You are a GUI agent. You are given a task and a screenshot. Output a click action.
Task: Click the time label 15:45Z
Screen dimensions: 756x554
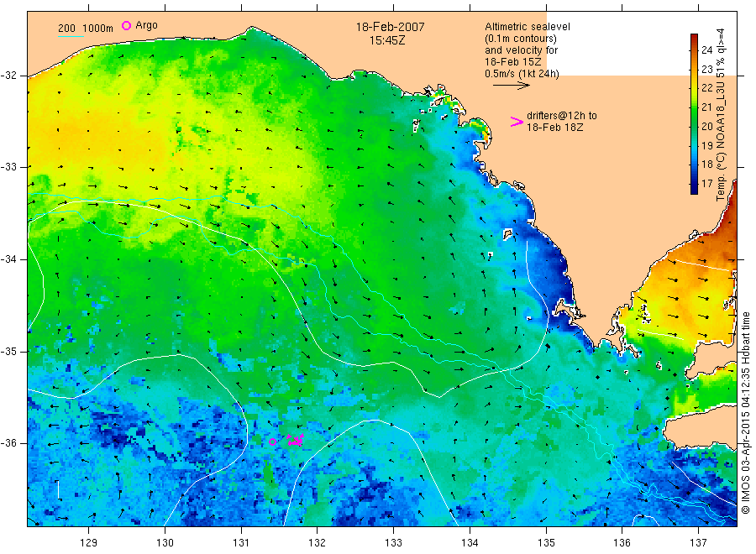(387, 41)
